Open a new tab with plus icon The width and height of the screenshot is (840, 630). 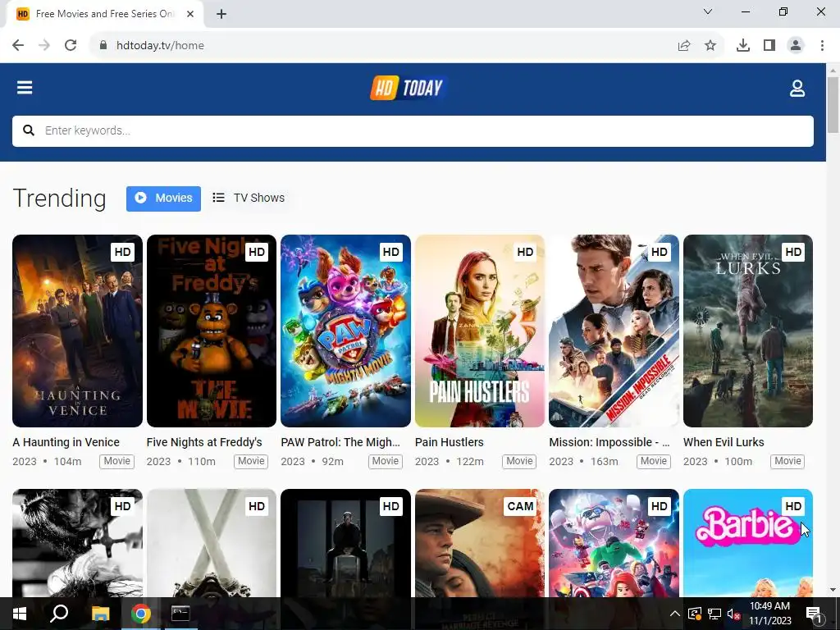(x=221, y=15)
